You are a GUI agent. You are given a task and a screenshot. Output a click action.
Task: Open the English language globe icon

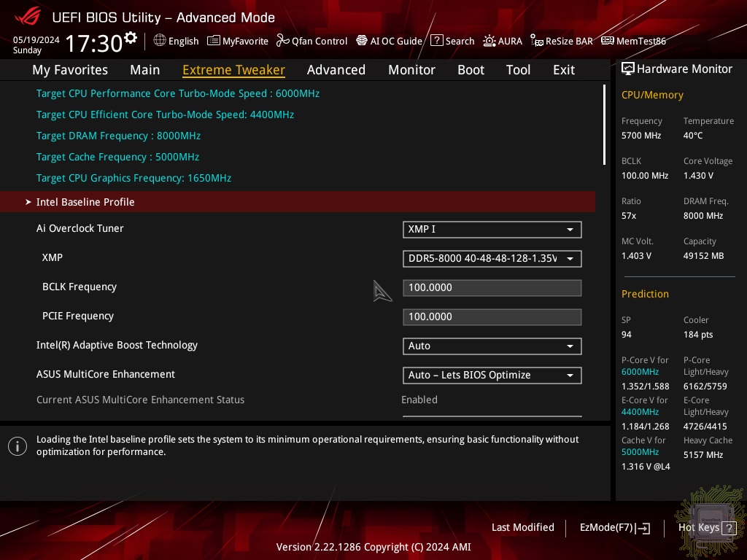click(x=160, y=41)
